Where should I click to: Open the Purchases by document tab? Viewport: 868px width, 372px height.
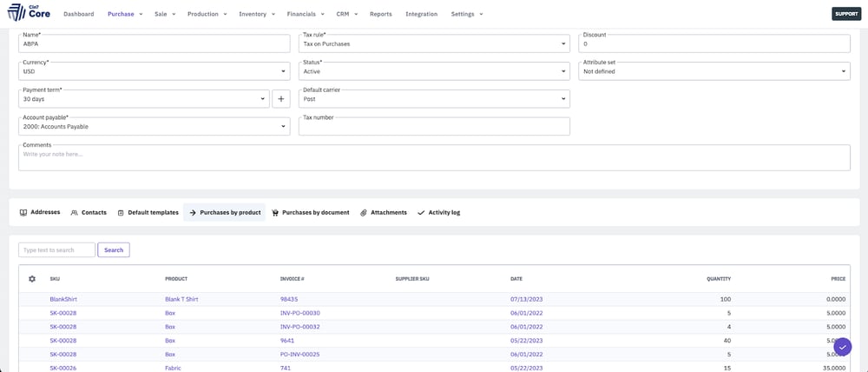tap(311, 212)
